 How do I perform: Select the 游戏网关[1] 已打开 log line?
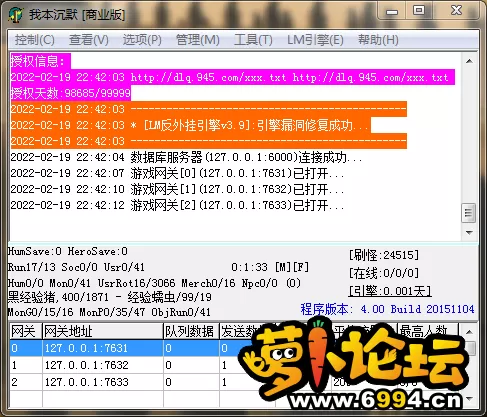coord(177,189)
